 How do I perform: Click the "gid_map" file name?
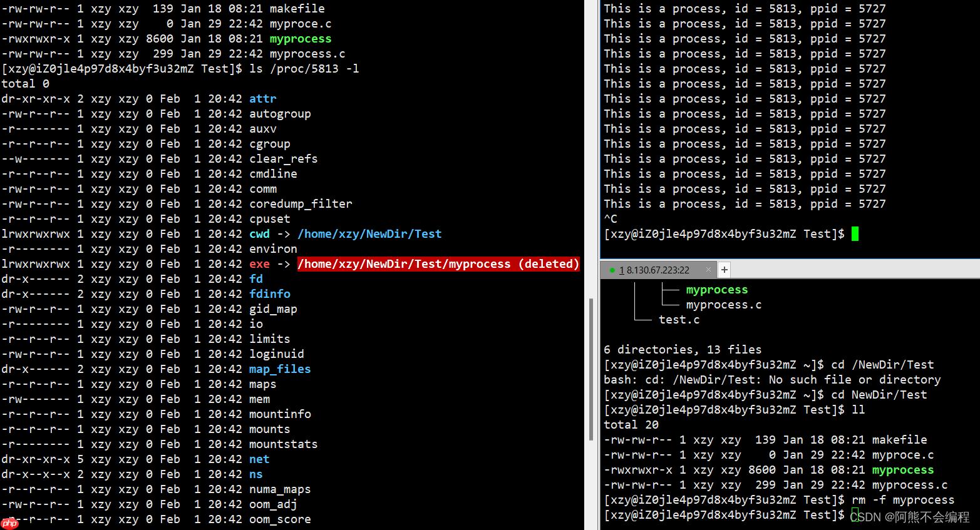pos(273,309)
